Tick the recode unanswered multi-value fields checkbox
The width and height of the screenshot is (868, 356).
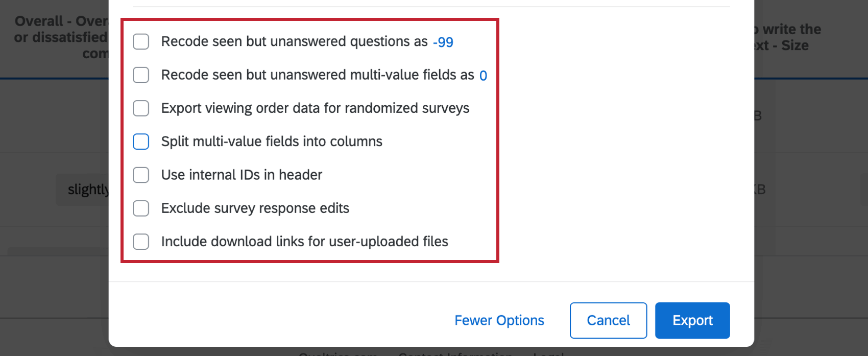(141, 75)
